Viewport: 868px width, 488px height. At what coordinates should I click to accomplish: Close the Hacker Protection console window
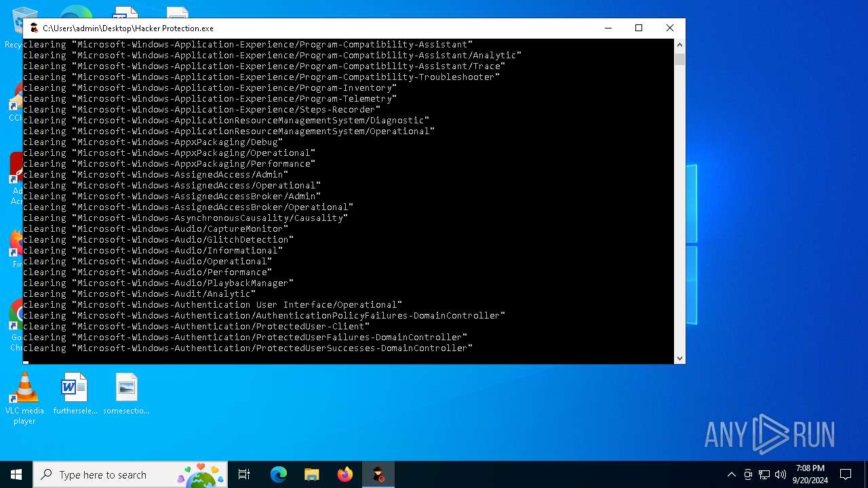pyautogui.click(x=669, y=28)
